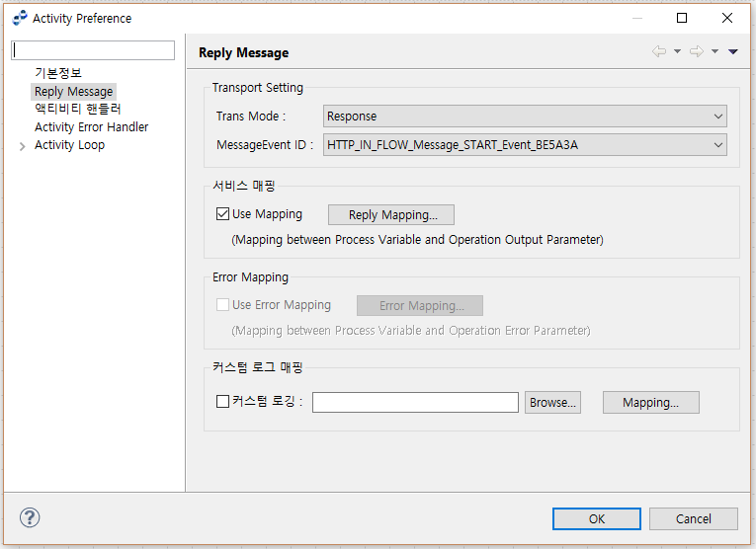
Task: Uncheck the Use Mapping checkbox
Action: coord(222,214)
